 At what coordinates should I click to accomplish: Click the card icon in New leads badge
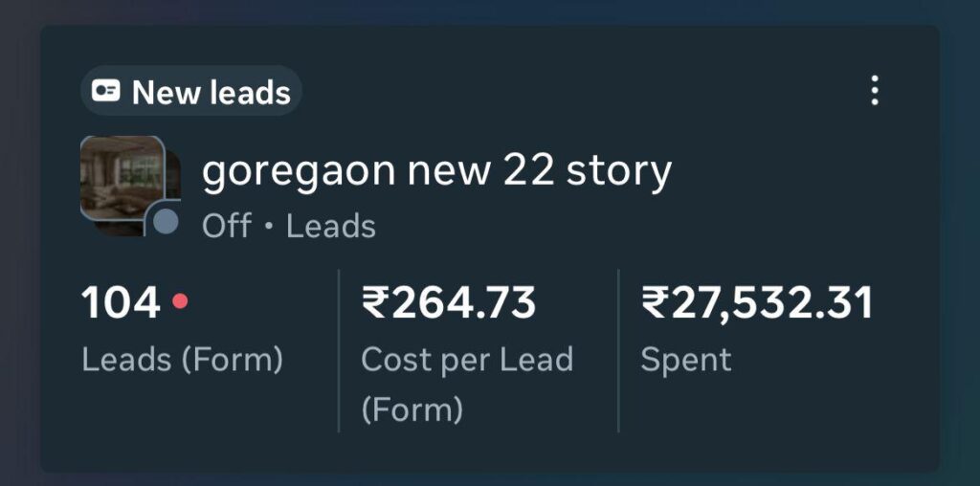click(106, 92)
